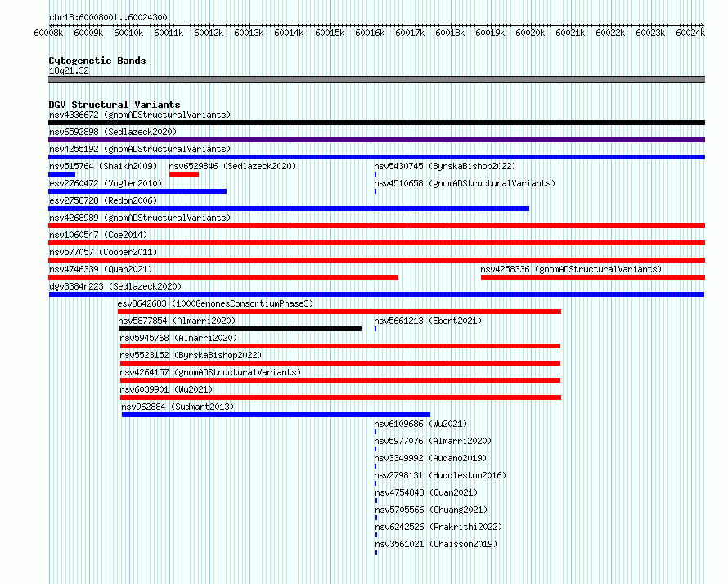Image resolution: width=728 pixels, height=584 pixels.
Task: Click the short blue nsv515764 bar
Action: click(61, 174)
